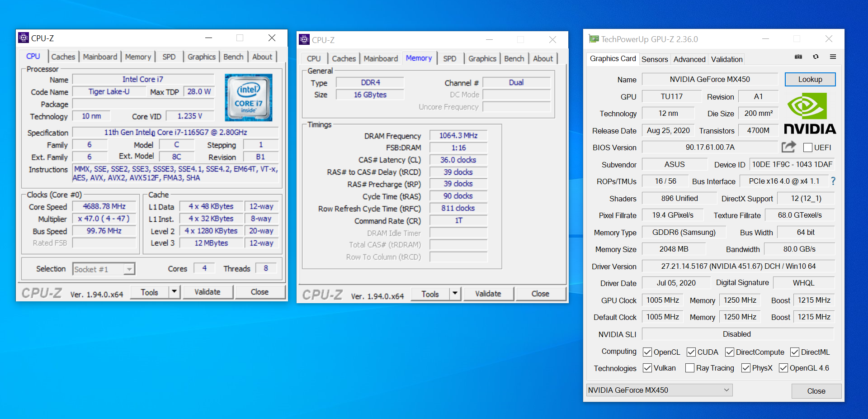Toggle Ray Tracing checkbox

click(x=690, y=368)
